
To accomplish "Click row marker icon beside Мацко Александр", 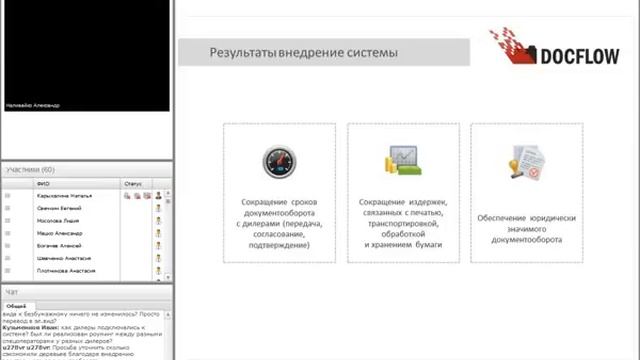I will point(7,233).
